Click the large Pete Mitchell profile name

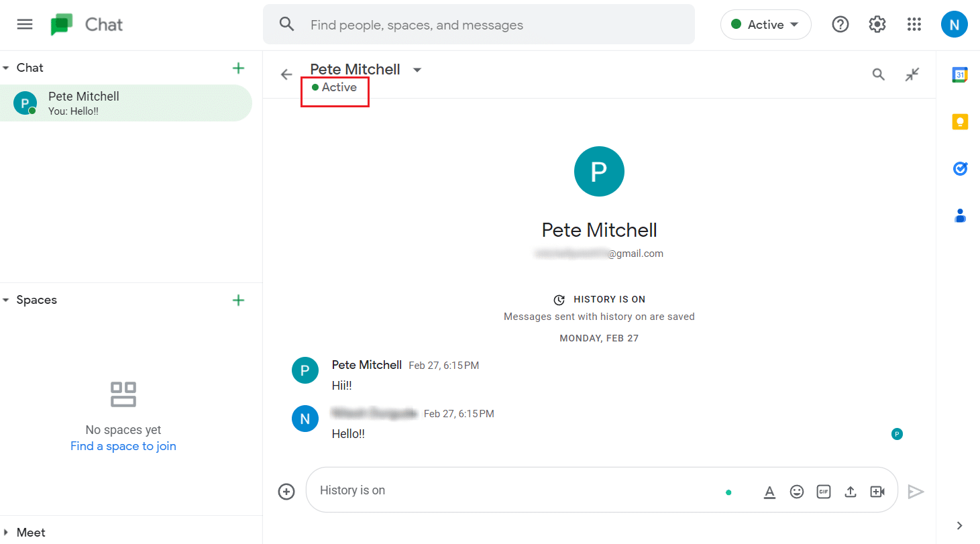pos(599,230)
